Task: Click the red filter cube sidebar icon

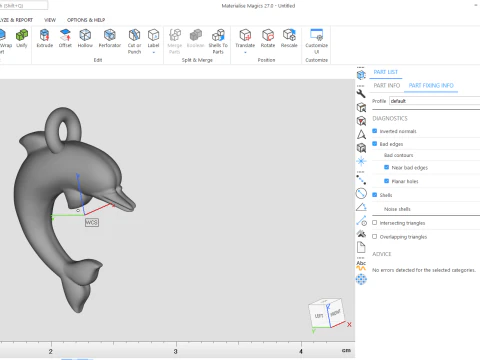Action: (361, 121)
